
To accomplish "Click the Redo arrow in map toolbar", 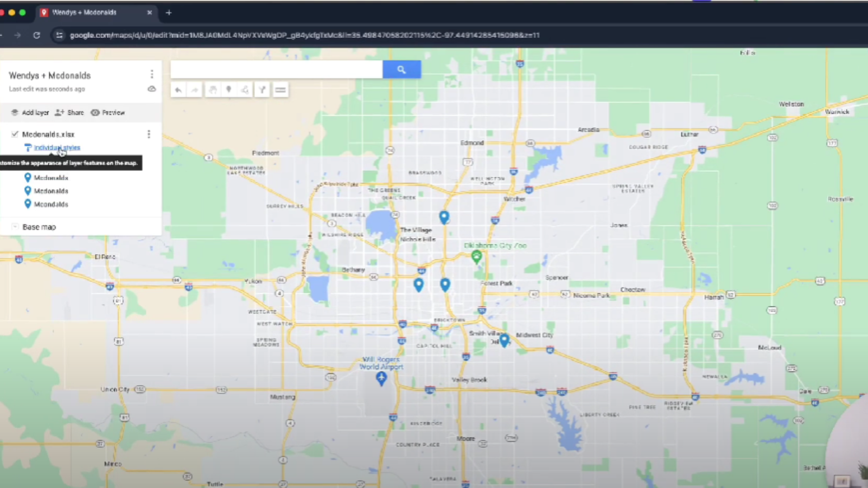I will point(194,90).
